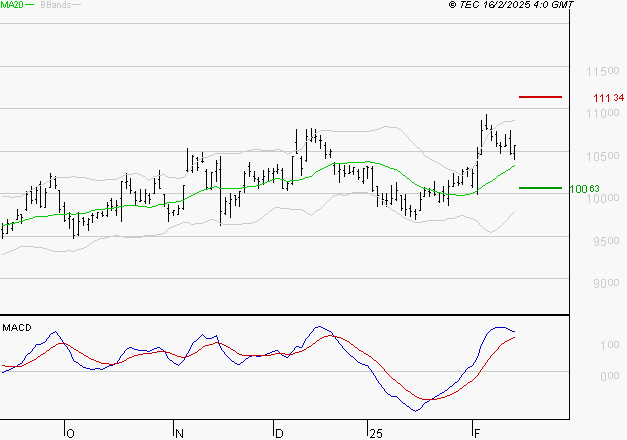Click the red resistance line marker
627x440 pixels.
pos(540,97)
